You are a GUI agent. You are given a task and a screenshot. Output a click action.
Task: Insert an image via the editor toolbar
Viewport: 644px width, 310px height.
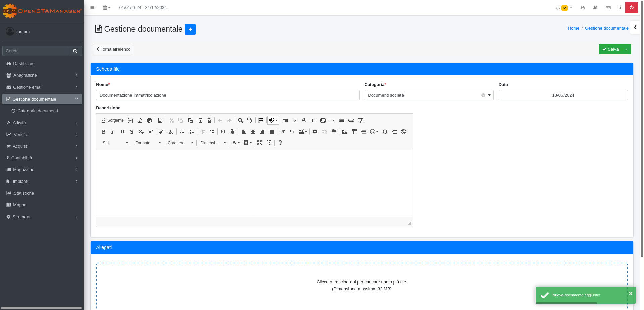[x=345, y=132]
